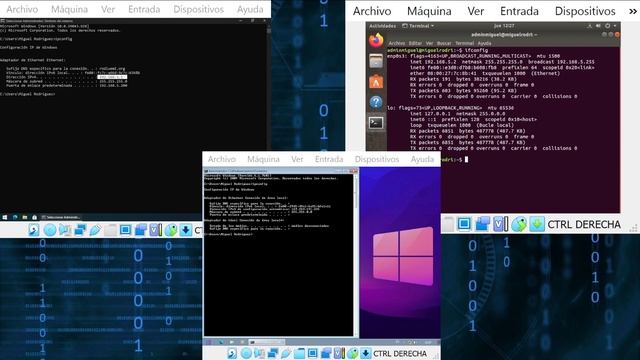Launch Ubuntu Software from the dock

(376, 82)
